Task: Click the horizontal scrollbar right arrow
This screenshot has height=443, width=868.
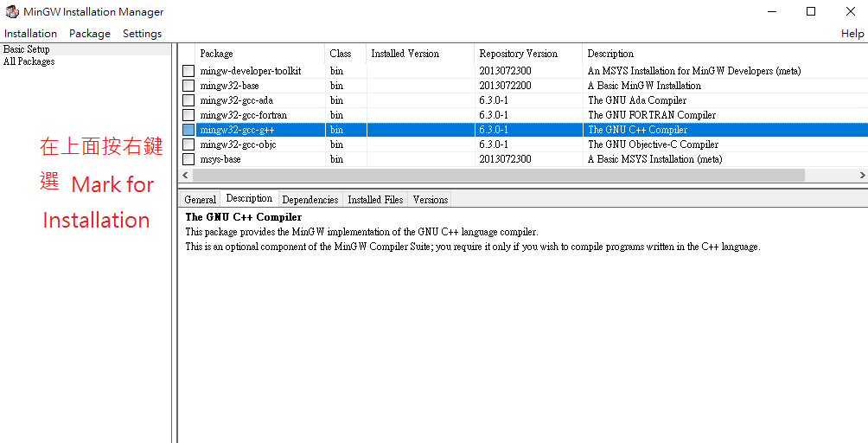Action: 862,175
